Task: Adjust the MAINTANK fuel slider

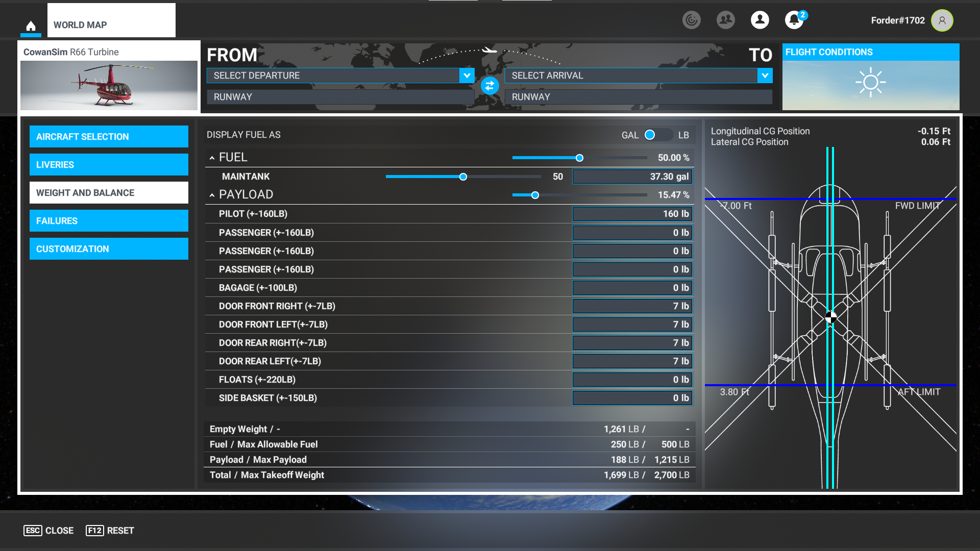Action: (x=463, y=177)
